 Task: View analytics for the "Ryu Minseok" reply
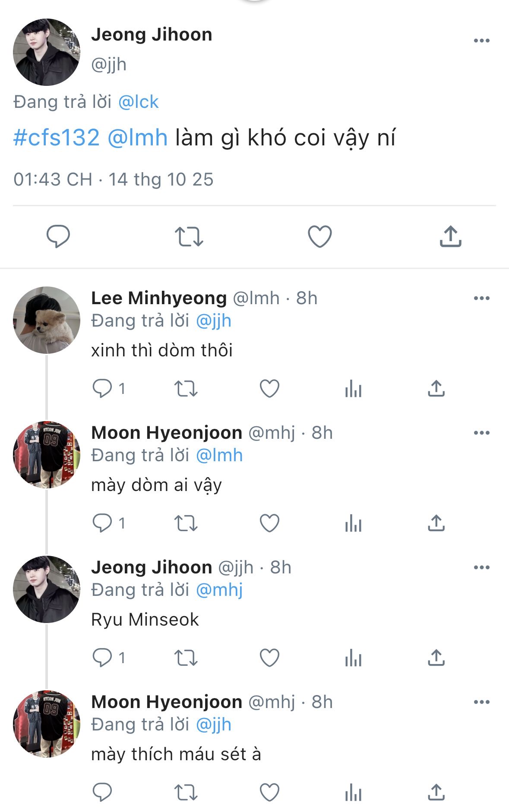[353, 658]
